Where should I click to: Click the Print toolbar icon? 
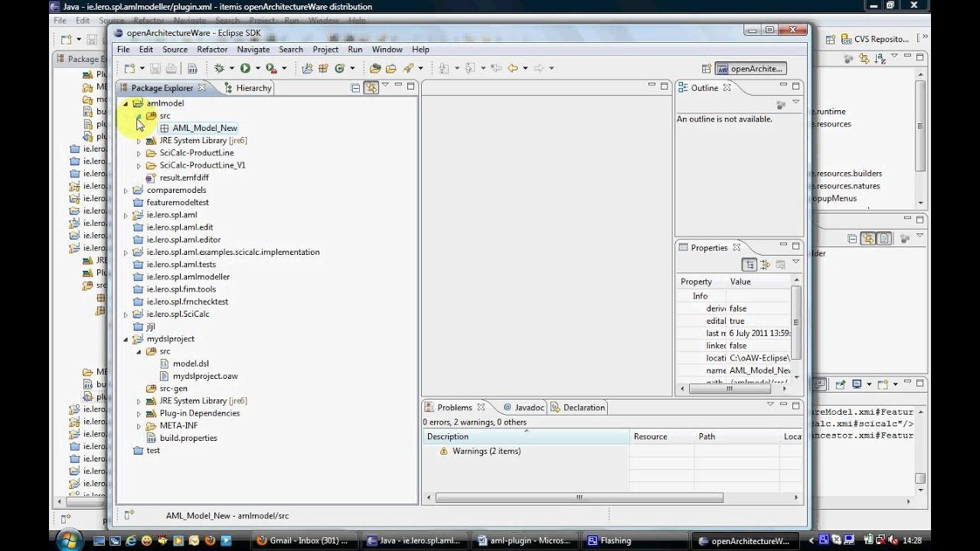(x=171, y=68)
